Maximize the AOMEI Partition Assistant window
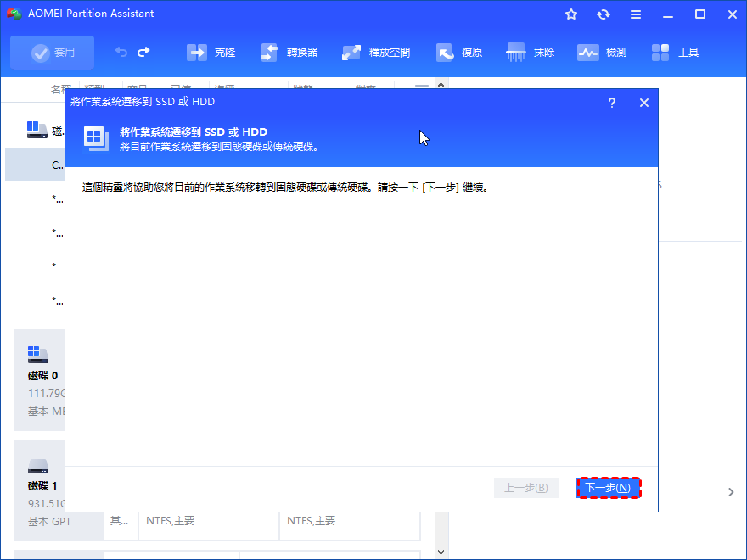Screen dimensions: 747x560 click(x=699, y=14)
